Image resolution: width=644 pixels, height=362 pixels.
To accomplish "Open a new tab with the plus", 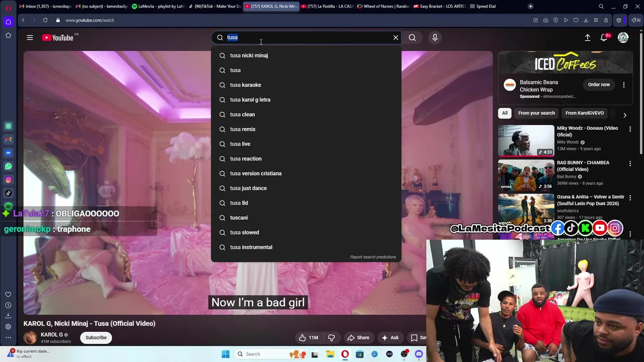I will [530, 6].
